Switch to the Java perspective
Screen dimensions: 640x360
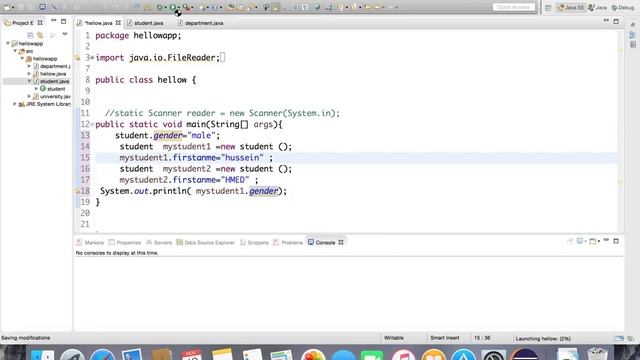coord(598,7)
